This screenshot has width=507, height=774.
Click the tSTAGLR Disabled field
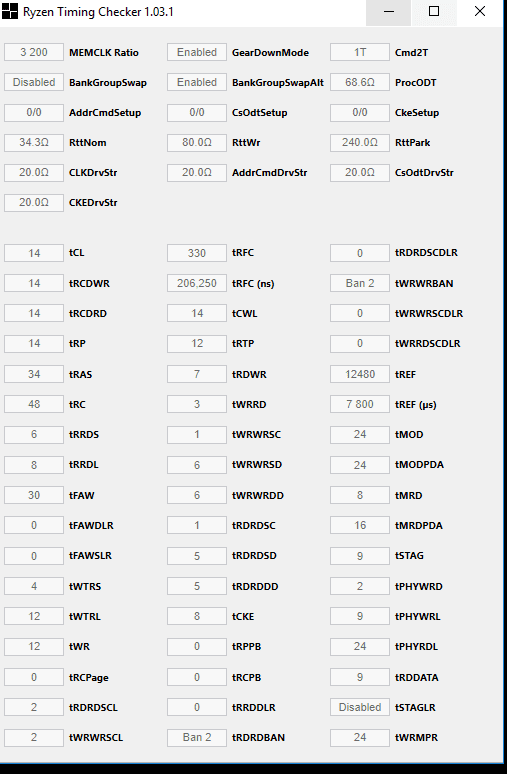(x=360, y=707)
